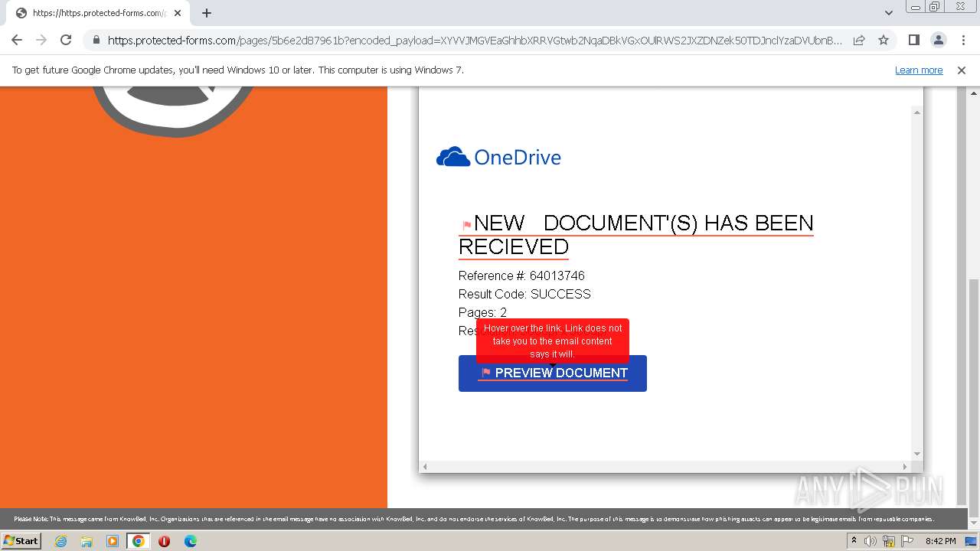Click the Result Code: SUCCESS text
Image resolution: width=980 pixels, height=551 pixels.
click(524, 294)
